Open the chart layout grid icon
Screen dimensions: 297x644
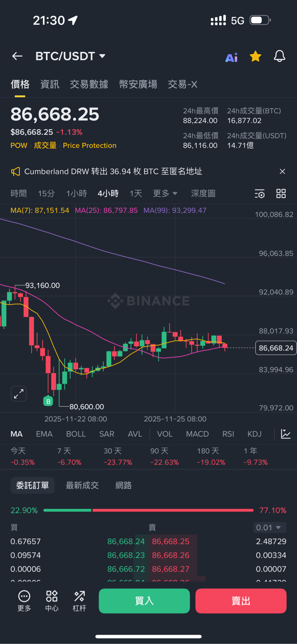[281, 194]
